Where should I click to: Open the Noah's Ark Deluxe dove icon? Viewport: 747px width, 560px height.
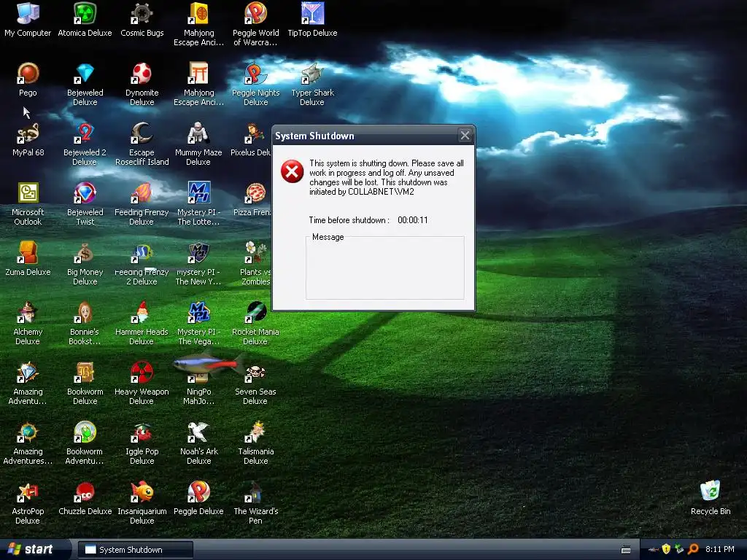(x=198, y=443)
